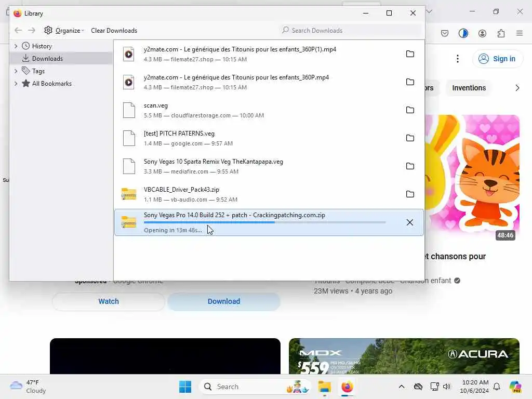This screenshot has height=399, width=532.
Task: Open the clock showing 10:20 AM
Action: (474, 387)
